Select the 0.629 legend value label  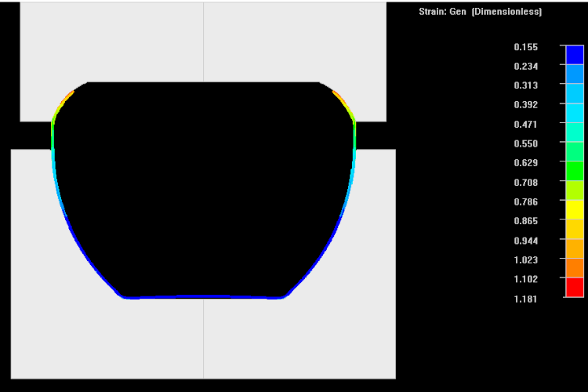tap(525, 163)
